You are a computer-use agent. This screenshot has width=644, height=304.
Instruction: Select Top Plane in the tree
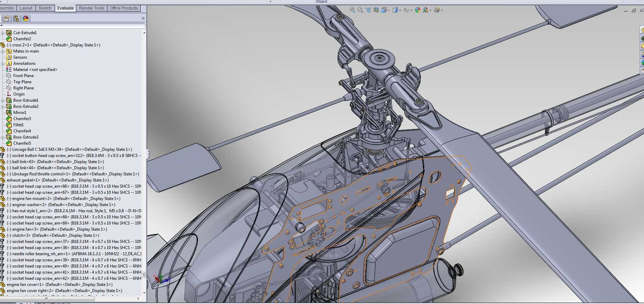coord(22,82)
